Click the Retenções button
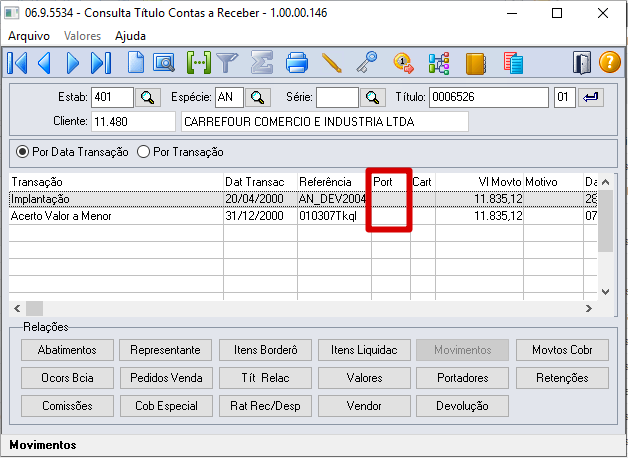 562,378
